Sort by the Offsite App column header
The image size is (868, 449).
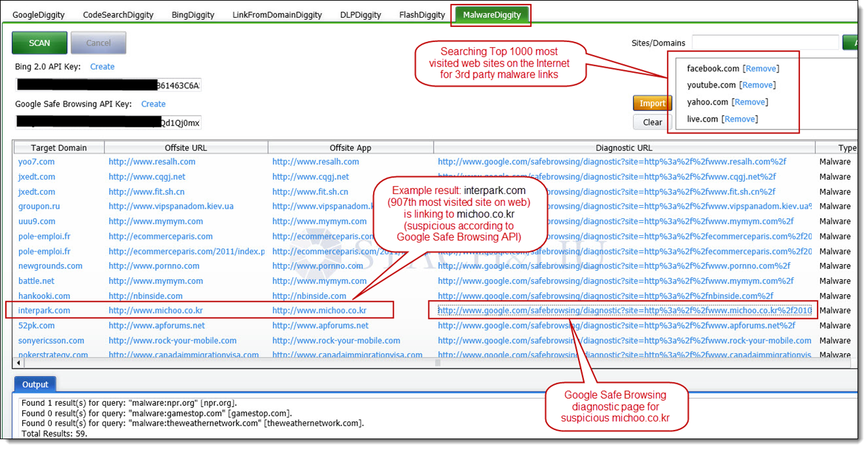click(x=351, y=148)
